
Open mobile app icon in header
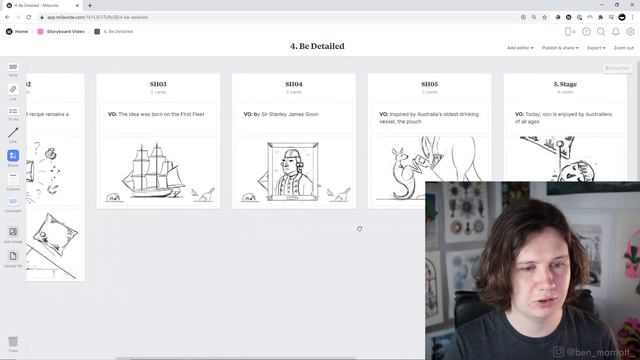[x=570, y=31]
